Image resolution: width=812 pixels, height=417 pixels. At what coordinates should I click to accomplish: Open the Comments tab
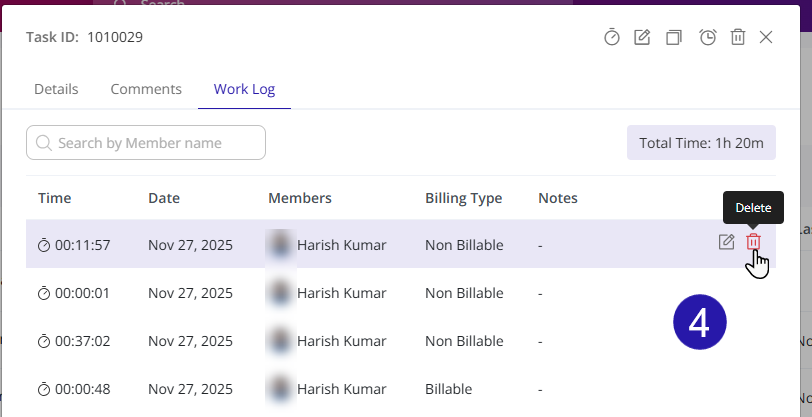(x=146, y=89)
